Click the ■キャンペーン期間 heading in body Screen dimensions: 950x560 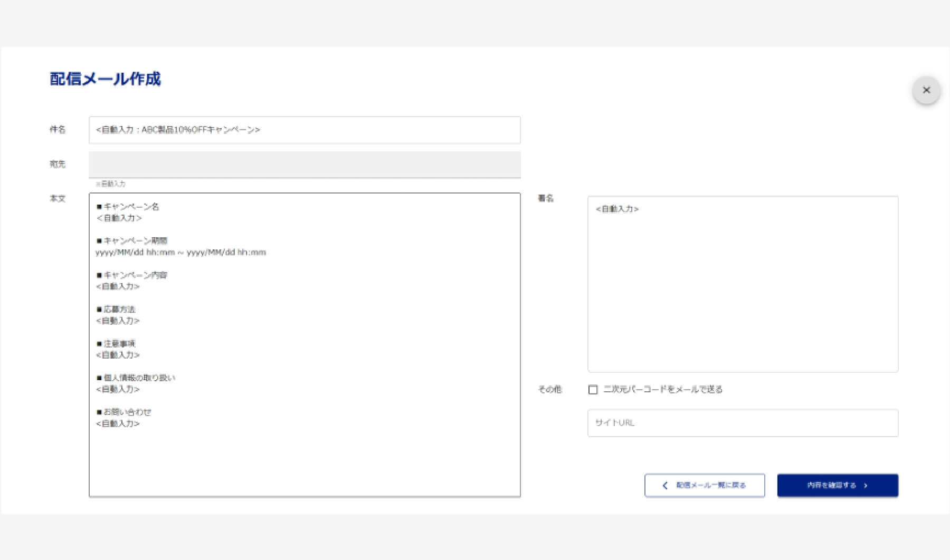[132, 241]
